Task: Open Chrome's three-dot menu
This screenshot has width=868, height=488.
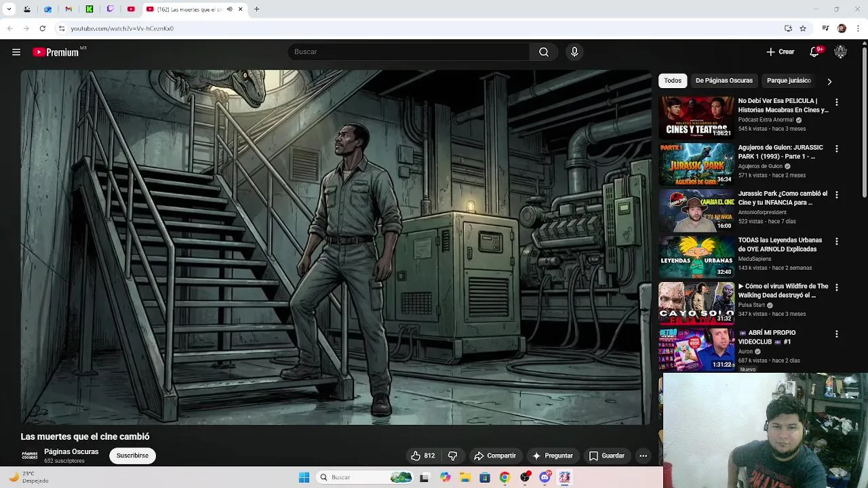Action: (859, 28)
